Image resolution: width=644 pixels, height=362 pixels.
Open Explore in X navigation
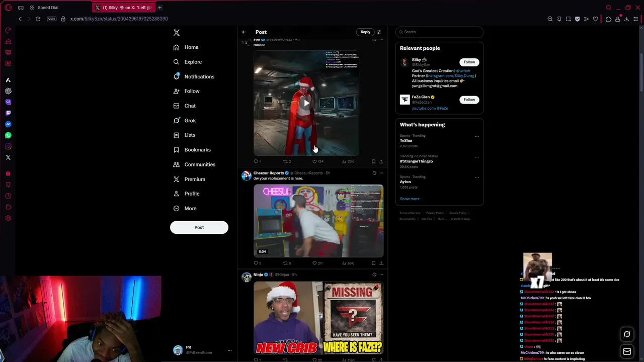point(187,62)
